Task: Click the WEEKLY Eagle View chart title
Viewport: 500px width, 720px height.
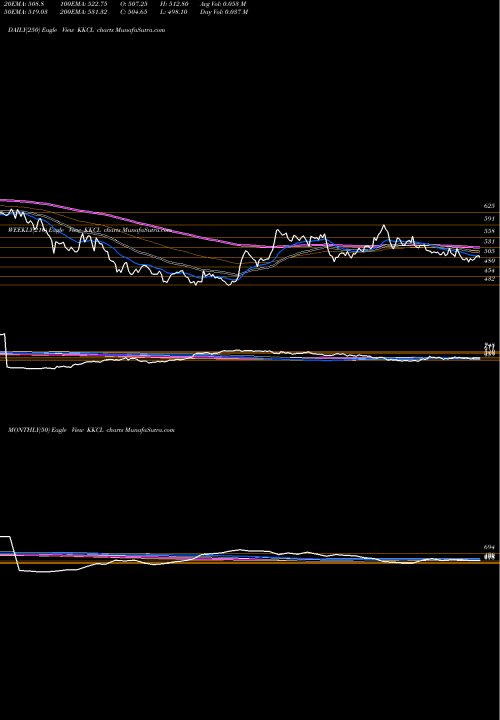Action: click(x=90, y=230)
